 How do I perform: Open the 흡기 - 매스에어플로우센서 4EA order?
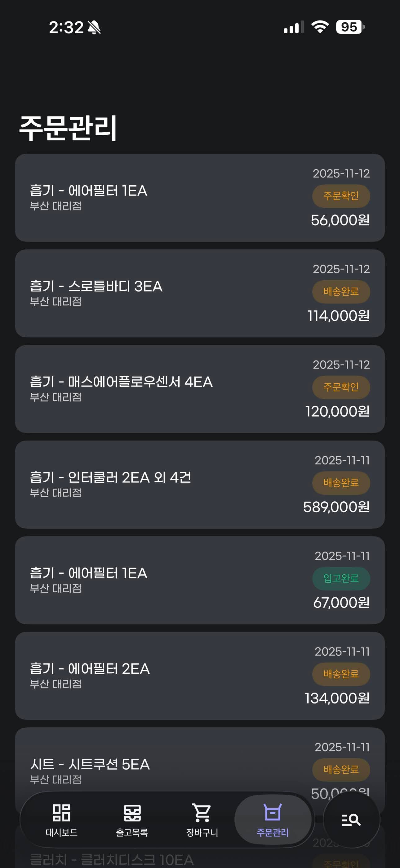(121, 382)
